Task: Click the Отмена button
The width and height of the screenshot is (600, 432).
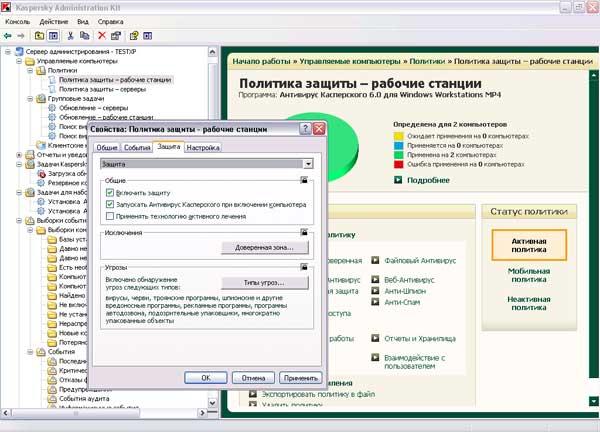Action: tap(253, 378)
